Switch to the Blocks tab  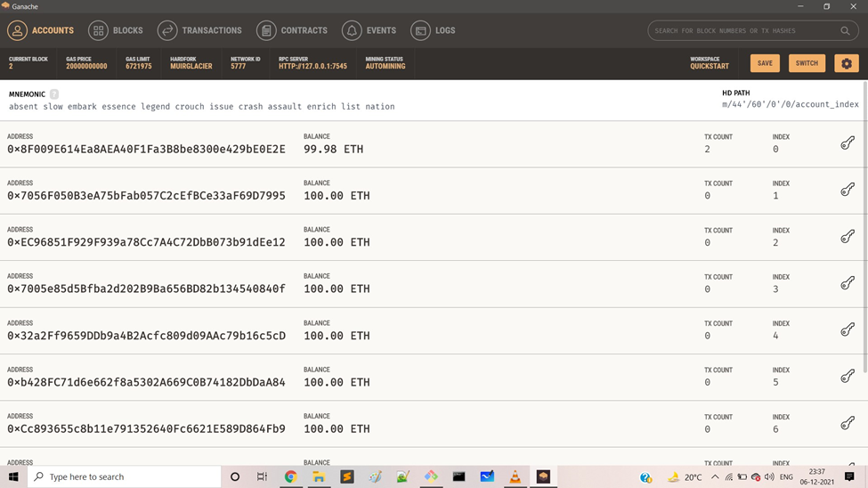[116, 30]
